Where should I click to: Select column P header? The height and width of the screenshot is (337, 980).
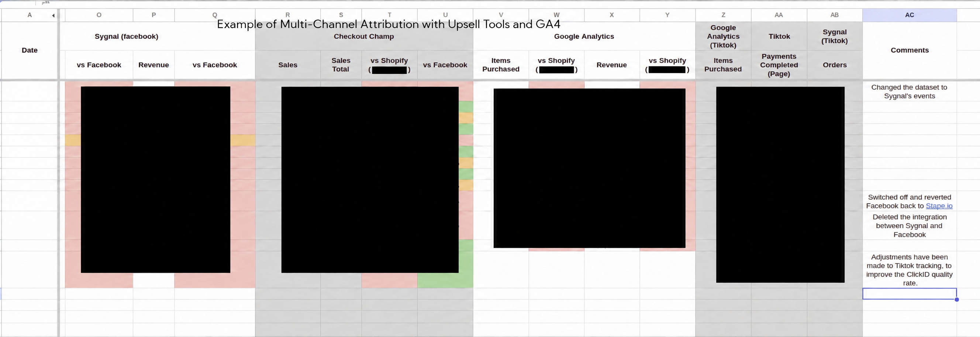154,15
